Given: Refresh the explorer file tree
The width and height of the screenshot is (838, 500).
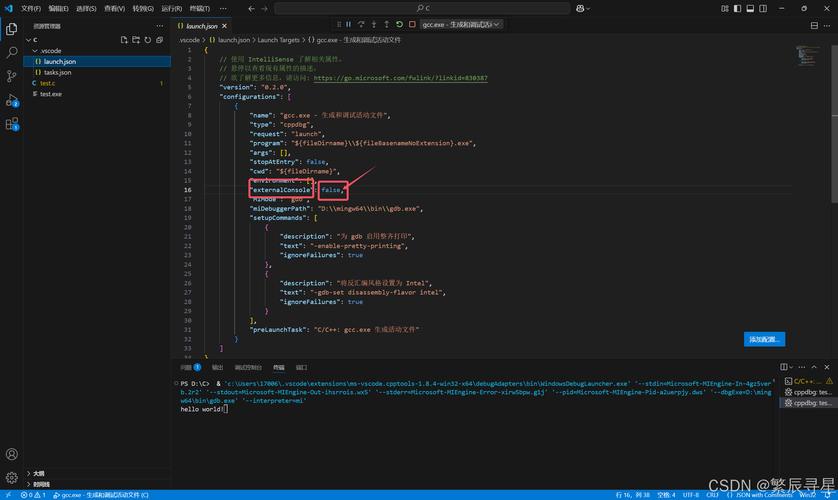Looking at the screenshot, I should pos(148,40).
